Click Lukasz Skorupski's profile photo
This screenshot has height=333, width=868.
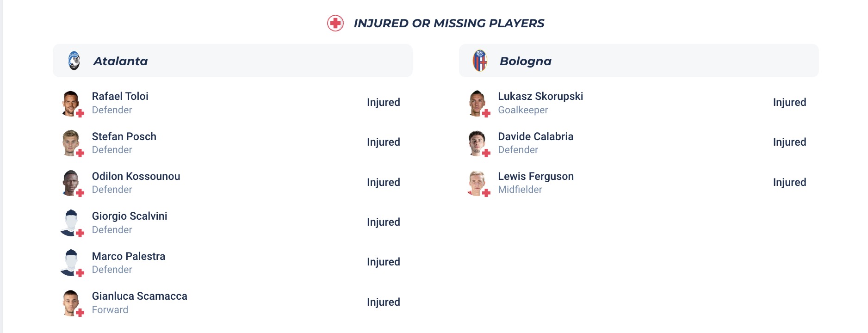[x=477, y=102]
